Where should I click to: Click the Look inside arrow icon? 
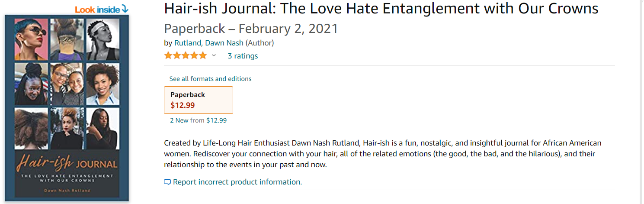(x=125, y=9)
